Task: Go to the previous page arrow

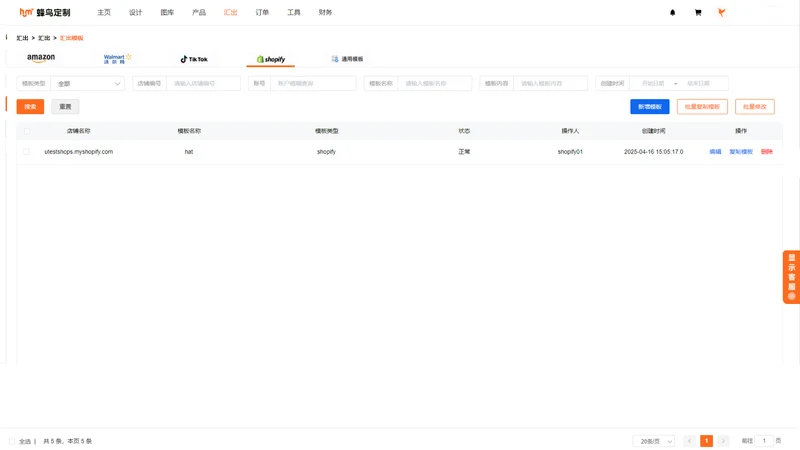Action: [x=689, y=441]
